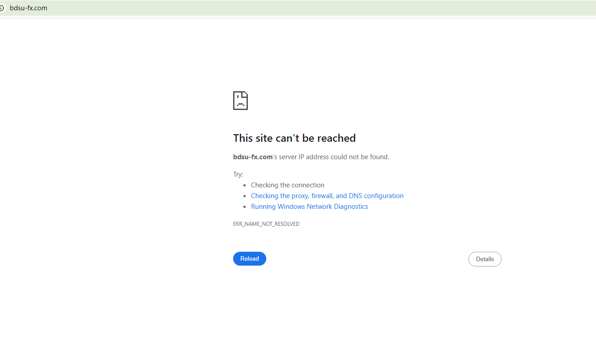This screenshot has width=596, height=364.
Task: Click the 'This site can't be reached' heading
Action: point(294,138)
